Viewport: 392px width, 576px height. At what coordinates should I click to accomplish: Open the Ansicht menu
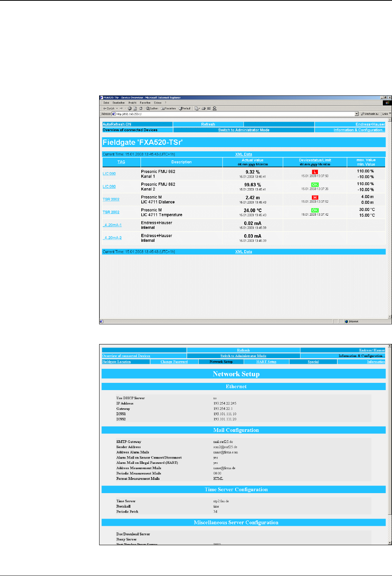pyautogui.click(x=132, y=103)
